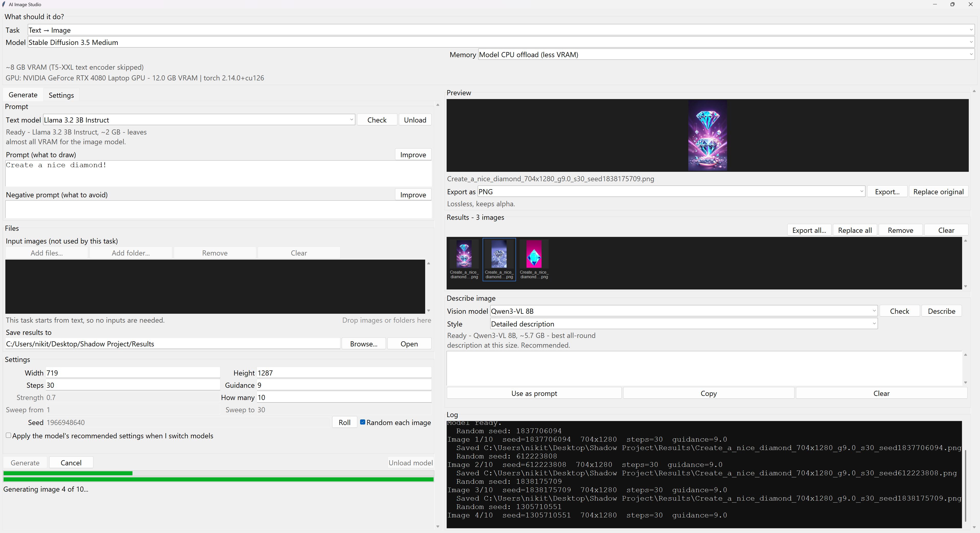Screen dimensions: 980x533
Task: Copy the image description
Action: pyautogui.click(x=708, y=393)
